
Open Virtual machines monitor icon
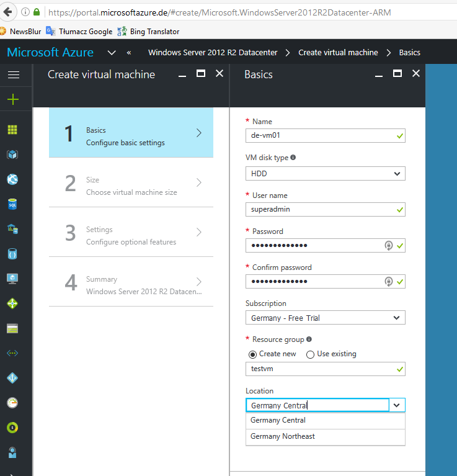12,279
